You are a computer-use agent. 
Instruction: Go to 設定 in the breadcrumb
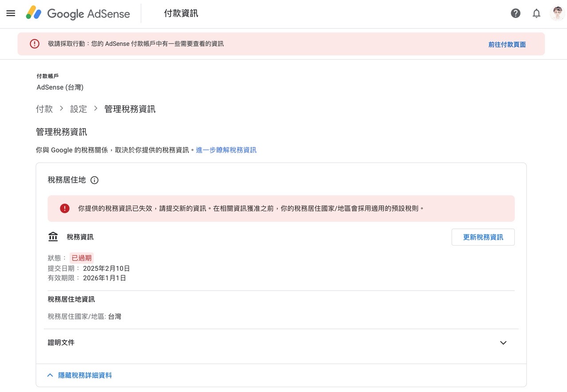click(x=78, y=109)
